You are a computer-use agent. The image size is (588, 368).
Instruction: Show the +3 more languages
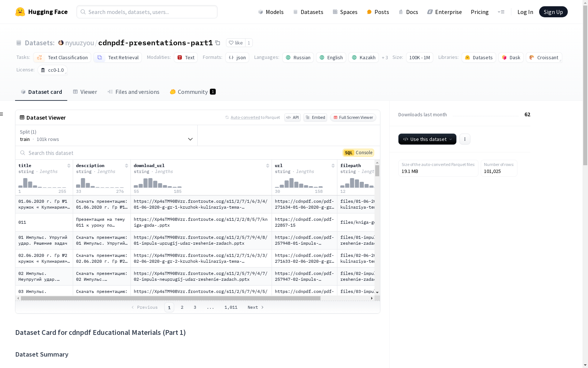pos(385,57)
